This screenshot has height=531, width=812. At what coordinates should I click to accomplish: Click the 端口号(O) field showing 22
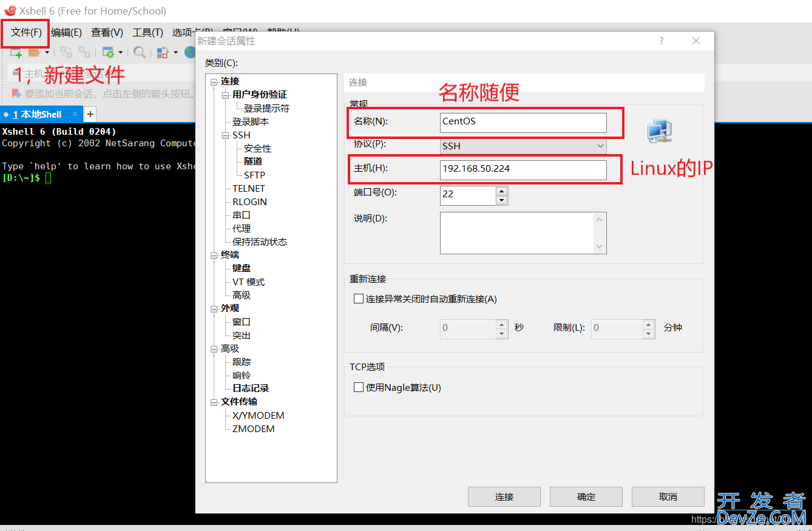pyautogui.click(x=468, y=195)
